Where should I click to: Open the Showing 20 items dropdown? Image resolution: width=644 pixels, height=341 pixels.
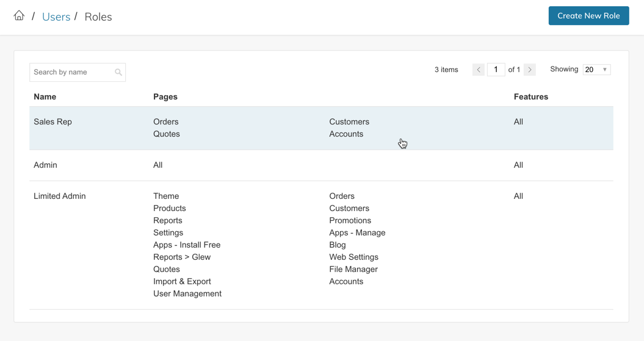pyautogui.click(x=596, y=70)
